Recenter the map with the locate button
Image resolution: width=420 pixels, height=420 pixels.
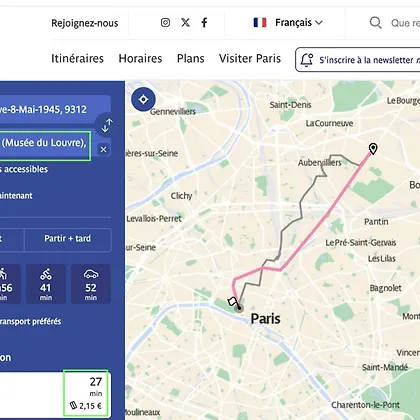tap(143, 99)
